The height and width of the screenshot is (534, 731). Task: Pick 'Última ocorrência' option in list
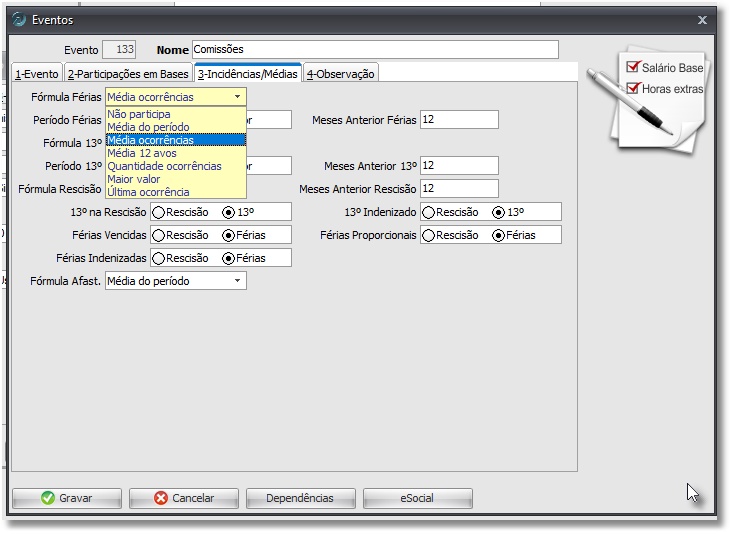click(147, 192)
